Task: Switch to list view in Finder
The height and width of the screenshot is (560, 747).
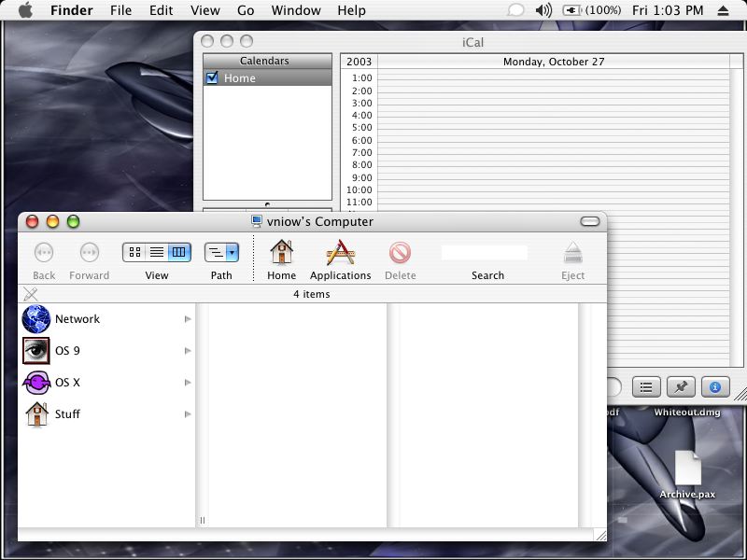Action: point(157,252)
